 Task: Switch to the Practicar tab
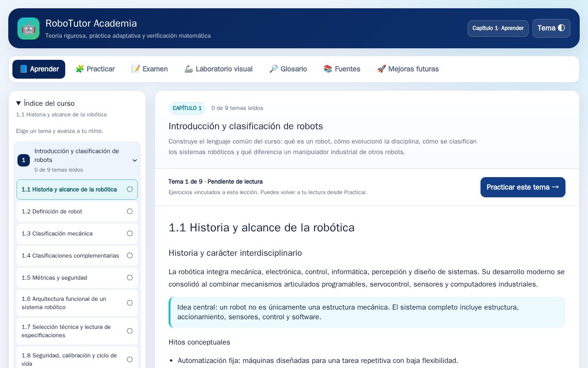[95, 69]
